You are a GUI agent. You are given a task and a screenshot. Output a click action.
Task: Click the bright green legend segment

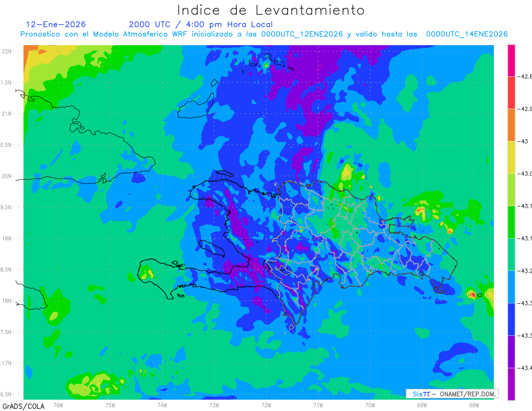[511, 222]
